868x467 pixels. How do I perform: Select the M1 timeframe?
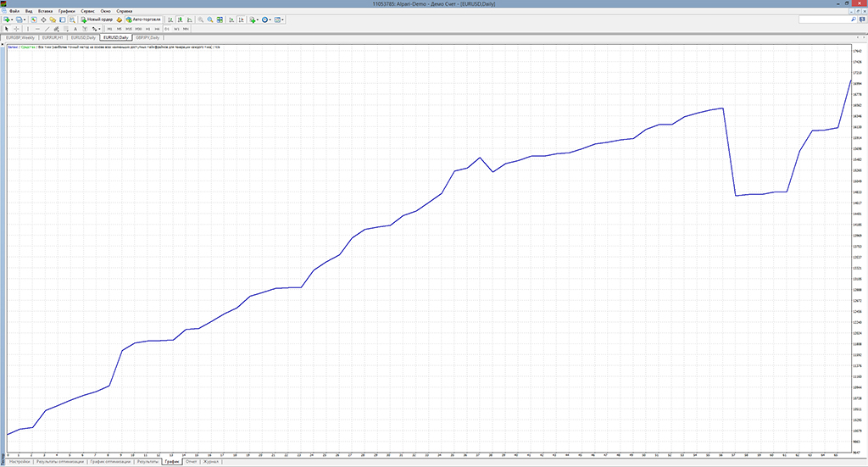click(109, 29)
